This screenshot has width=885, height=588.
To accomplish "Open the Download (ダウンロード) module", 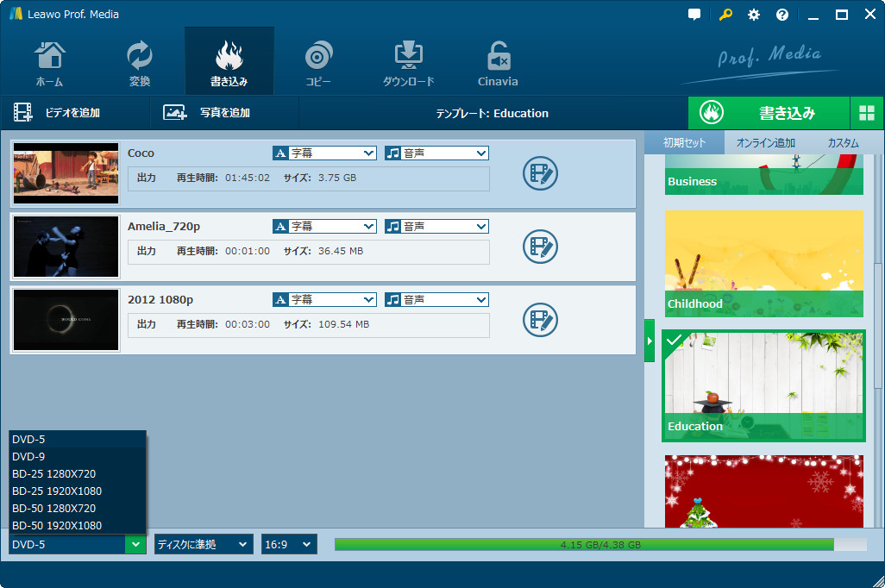I will pos(408,63).
